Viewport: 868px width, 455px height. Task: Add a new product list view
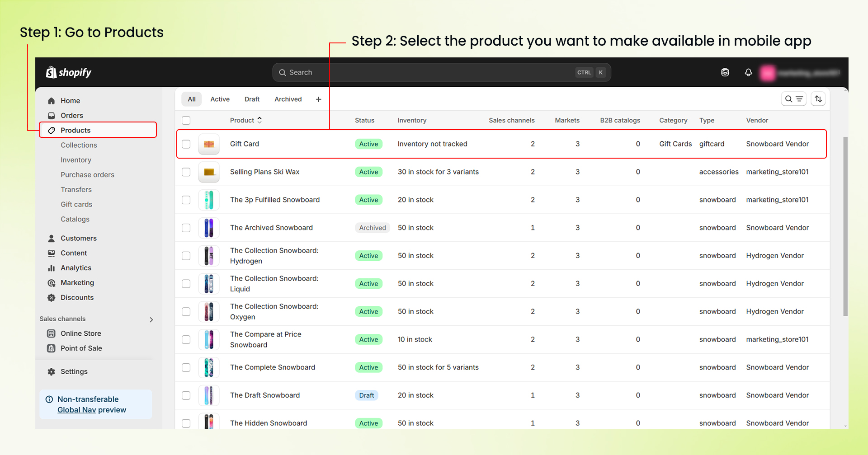[318, 99]
